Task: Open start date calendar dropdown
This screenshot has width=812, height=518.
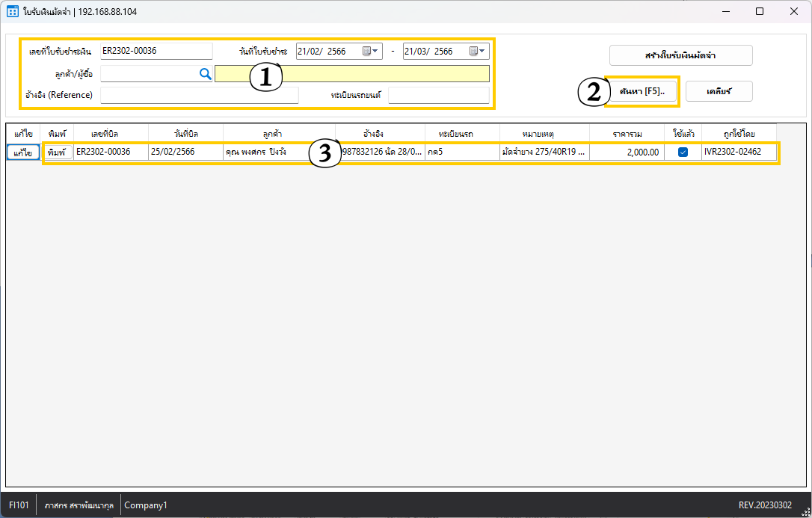Action: (x=372, y=52)
